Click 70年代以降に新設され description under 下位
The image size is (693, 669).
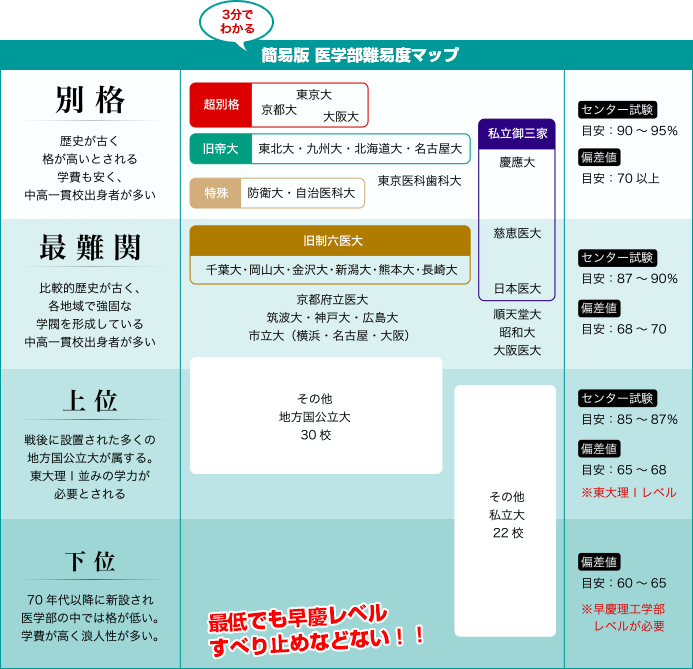pyautogui.click(x=90, y=618)
